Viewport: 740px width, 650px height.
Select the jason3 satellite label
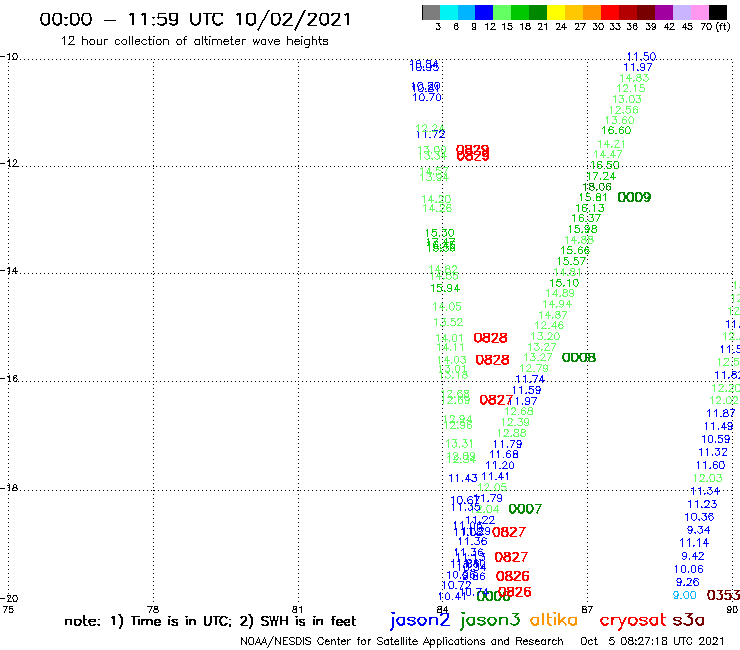point(490,620)
